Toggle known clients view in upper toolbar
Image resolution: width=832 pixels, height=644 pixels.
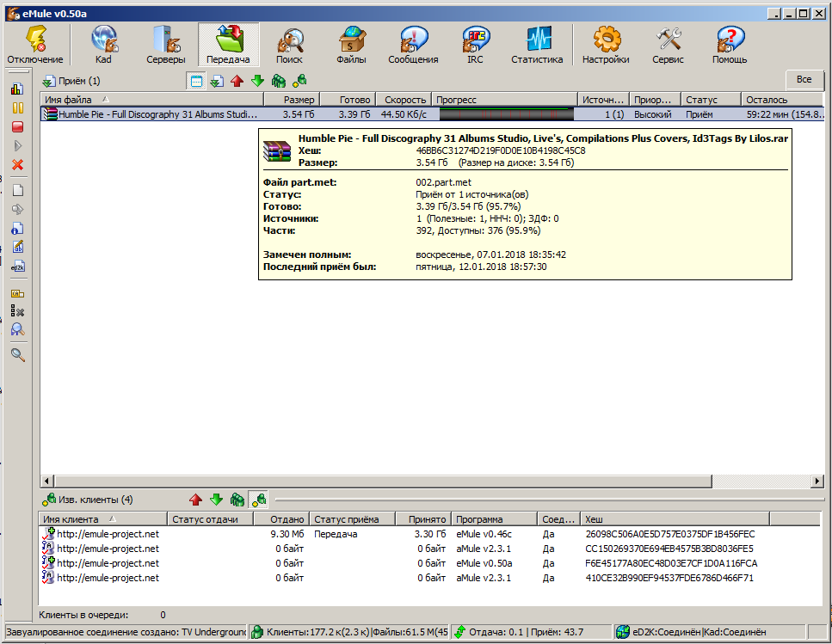coord(299,81)
